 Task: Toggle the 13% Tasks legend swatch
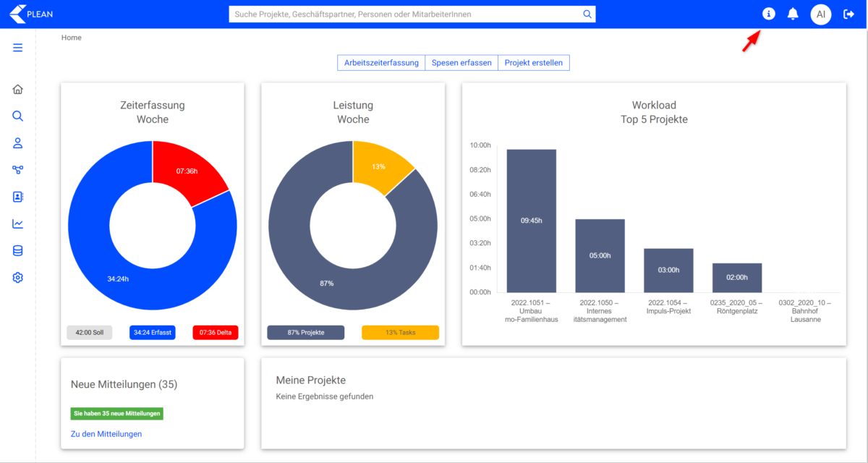(400, 333)
